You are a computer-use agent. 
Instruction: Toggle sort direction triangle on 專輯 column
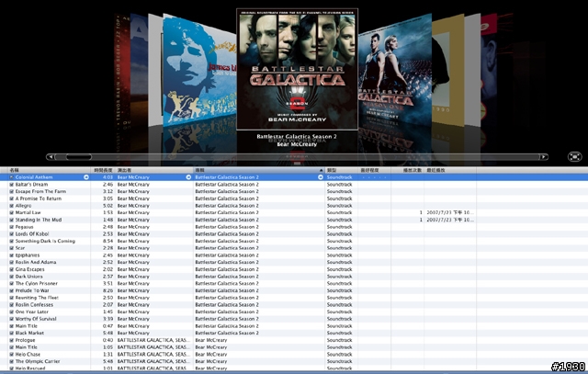click(x=321, y=170)
